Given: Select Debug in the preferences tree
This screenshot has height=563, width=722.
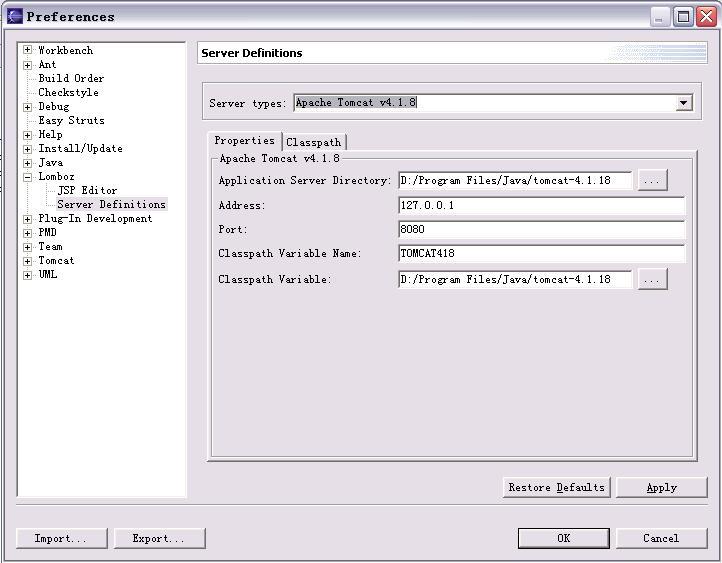Looking at the screenshot, I should [x=53, y=106].
